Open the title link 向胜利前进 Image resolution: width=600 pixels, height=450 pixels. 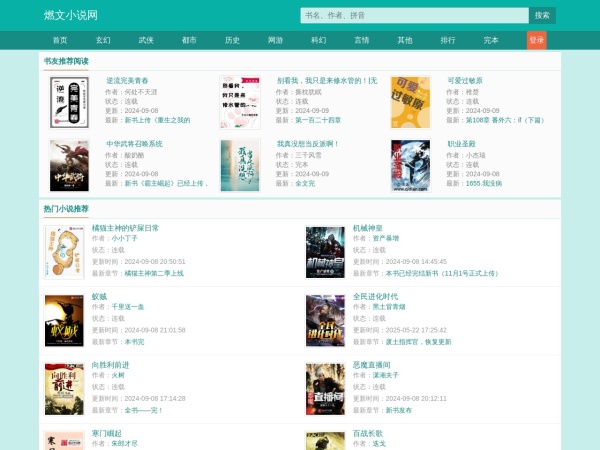[110, 365]
